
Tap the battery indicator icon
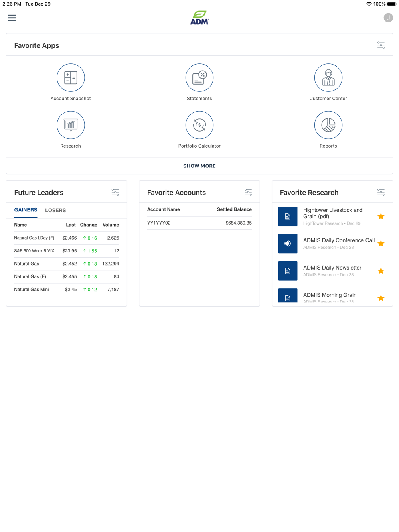point(392,4)
